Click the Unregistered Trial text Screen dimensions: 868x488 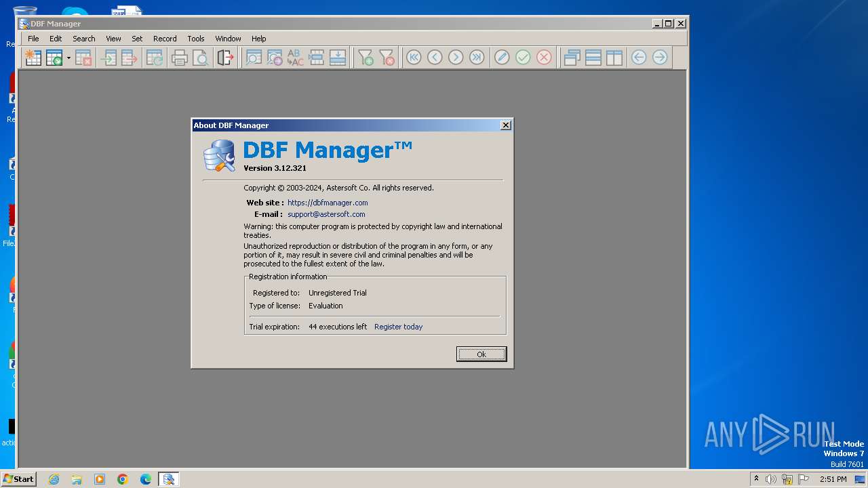coord(338,293)
